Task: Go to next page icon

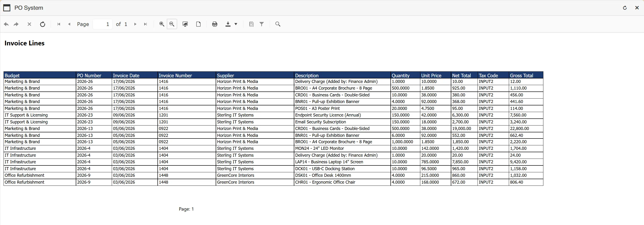Action: coord(135,24)
